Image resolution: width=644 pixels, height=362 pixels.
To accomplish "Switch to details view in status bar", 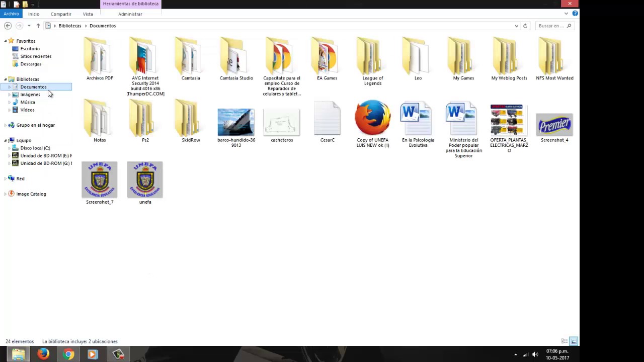I will coord(565,341).
